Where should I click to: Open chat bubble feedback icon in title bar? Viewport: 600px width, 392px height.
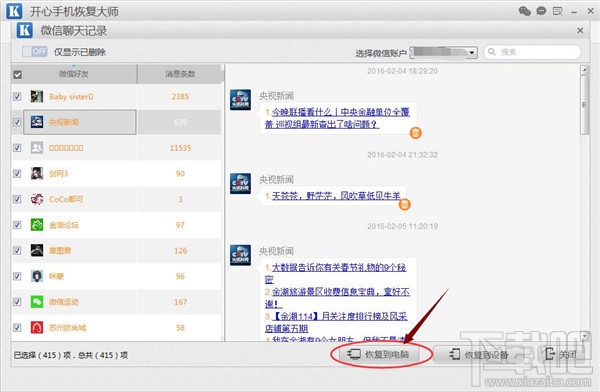[x=541, y=11]
